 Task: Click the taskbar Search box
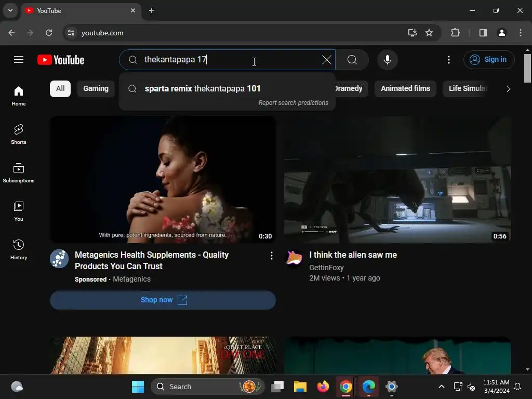pos(208,387)
